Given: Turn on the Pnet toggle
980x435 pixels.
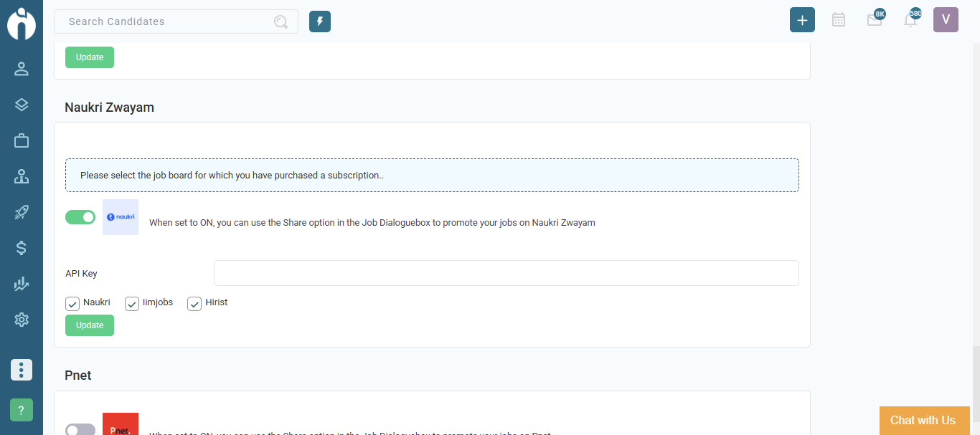Looking at the screenshot, I should point(80,430).
